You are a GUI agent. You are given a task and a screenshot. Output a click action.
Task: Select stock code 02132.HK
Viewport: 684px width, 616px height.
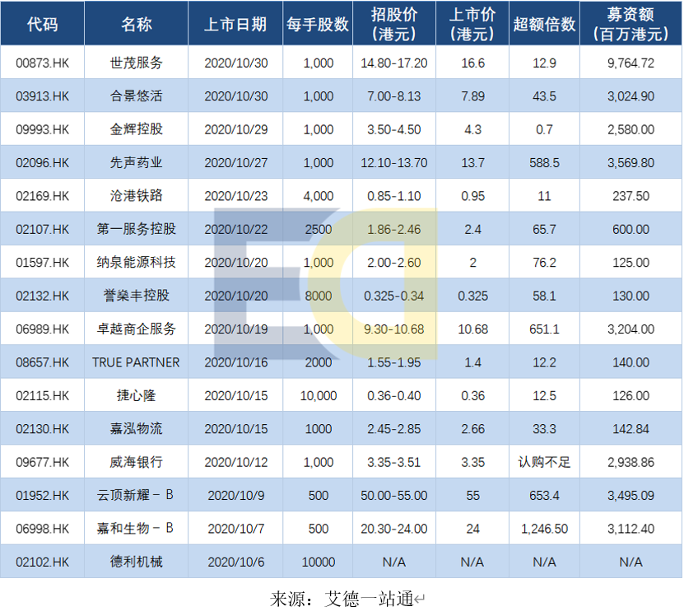tap(42, 296)
